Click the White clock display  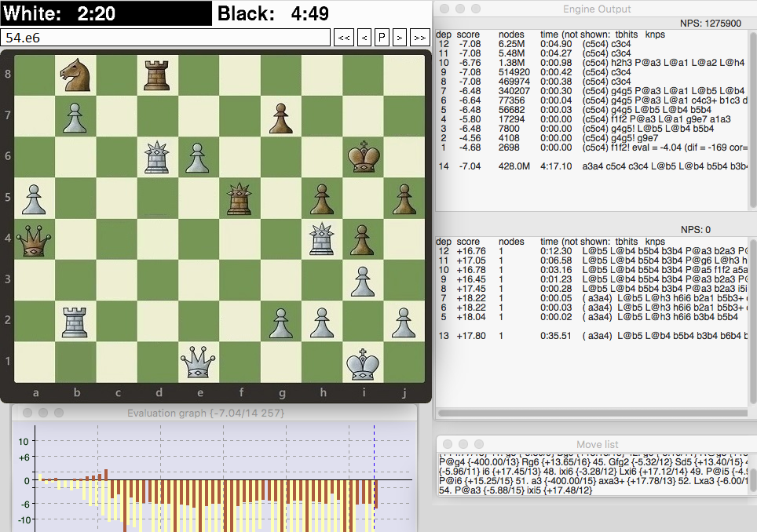[105, 13]
